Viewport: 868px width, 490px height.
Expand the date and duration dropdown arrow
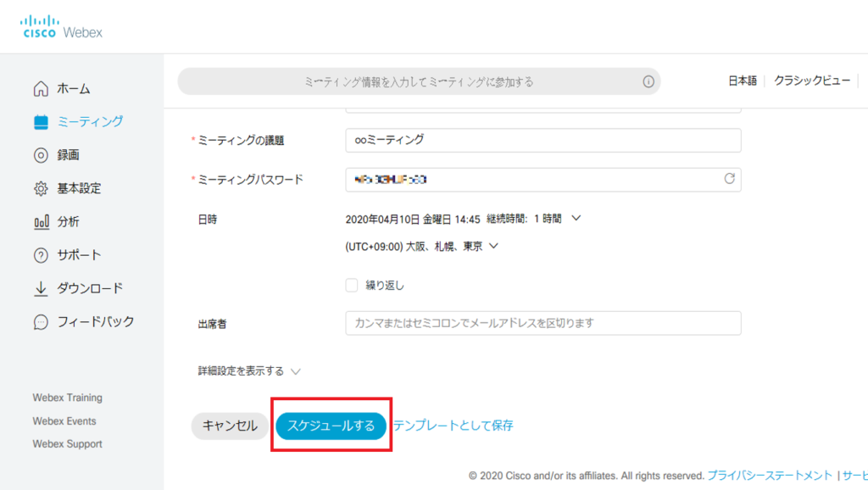coord(576,219)
